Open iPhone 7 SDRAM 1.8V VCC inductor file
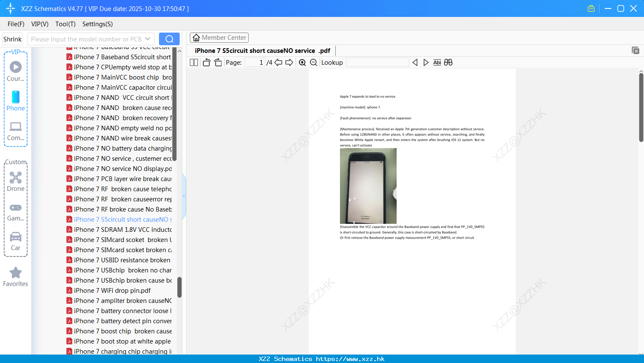Viewport: 644px width, 363px height. 119,230
